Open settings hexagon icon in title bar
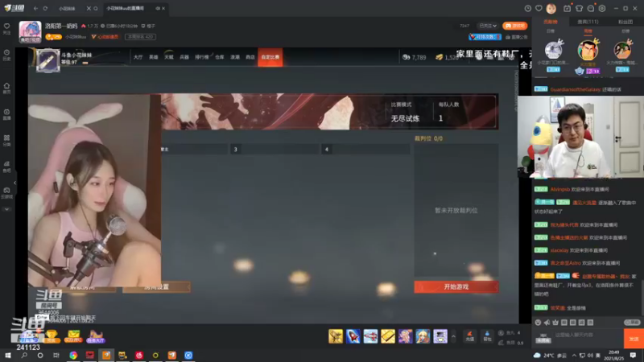The height and width of the screenshot is (362, 644). [x=602, y=8]
